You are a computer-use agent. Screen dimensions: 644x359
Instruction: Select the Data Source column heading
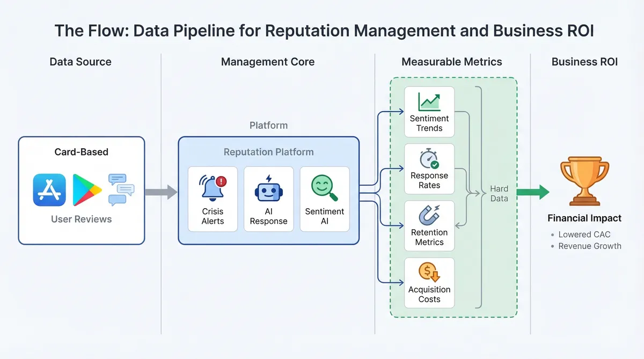pos(80,62)
